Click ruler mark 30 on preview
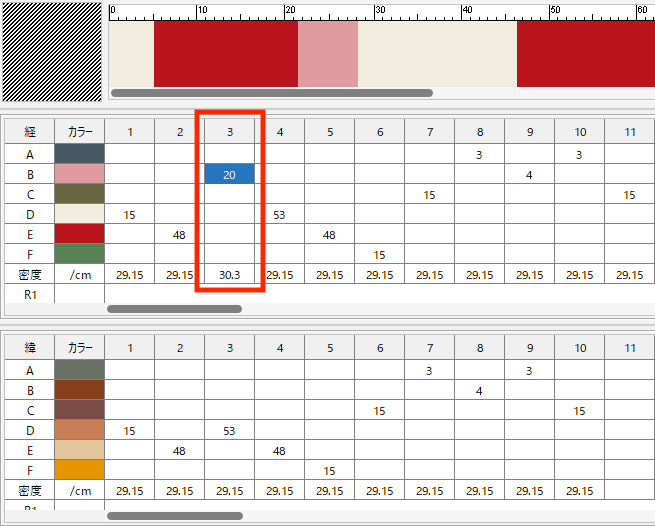 [379, 10]
